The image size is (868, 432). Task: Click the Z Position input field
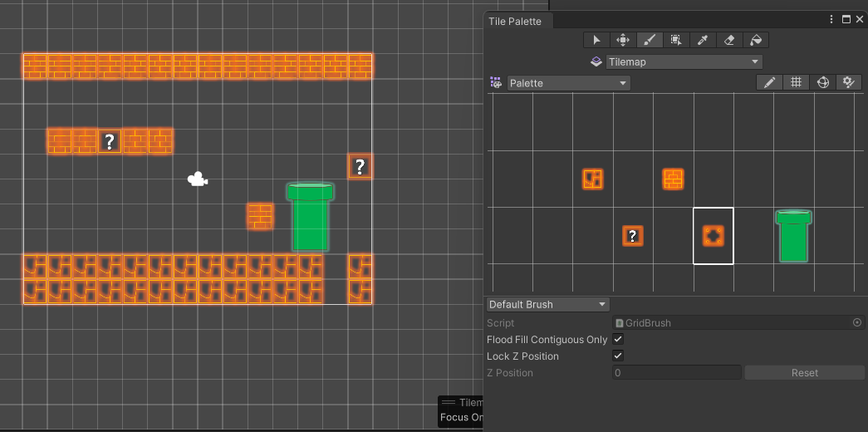pyautogui.click(x=676, y=373)
